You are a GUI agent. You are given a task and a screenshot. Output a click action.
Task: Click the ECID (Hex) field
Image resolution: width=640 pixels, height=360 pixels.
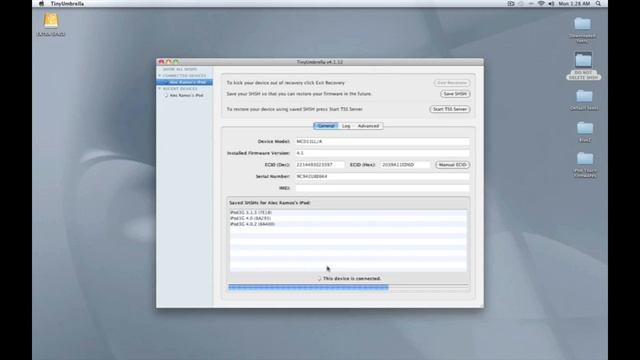point(405,165)
